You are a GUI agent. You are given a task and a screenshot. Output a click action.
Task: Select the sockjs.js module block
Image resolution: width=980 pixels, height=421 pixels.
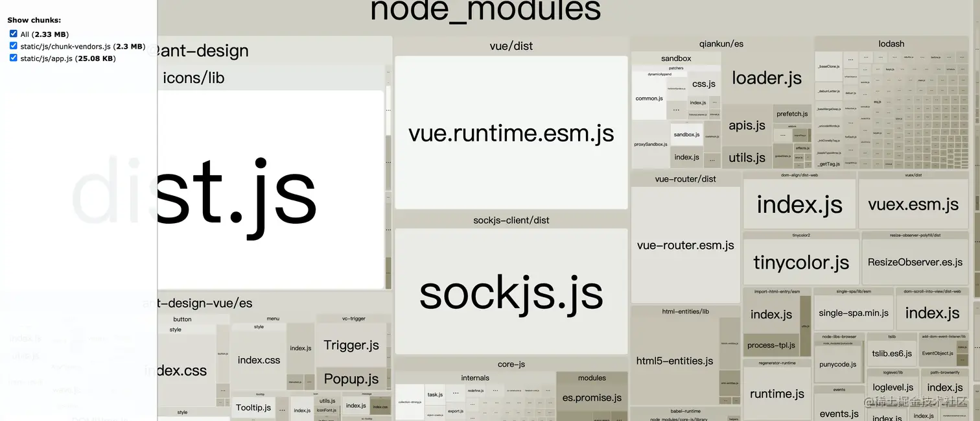(x=511, y=291)
